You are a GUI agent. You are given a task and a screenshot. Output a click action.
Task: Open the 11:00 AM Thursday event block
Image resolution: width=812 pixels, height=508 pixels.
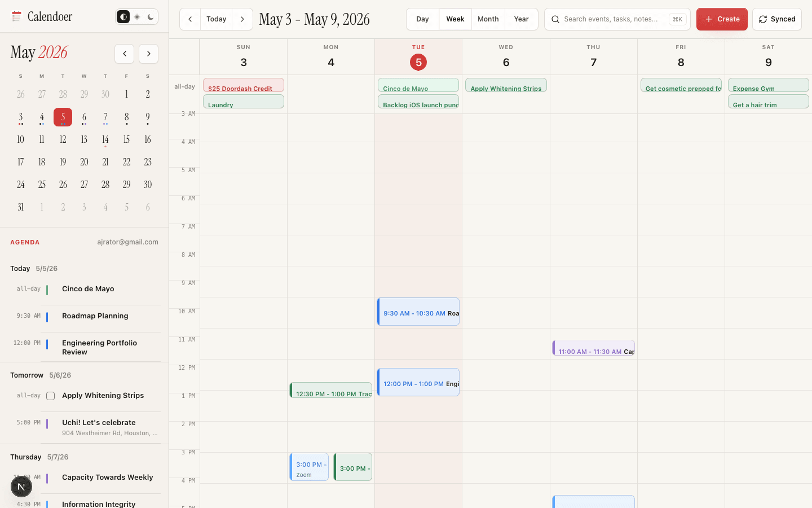coord(594,348)
